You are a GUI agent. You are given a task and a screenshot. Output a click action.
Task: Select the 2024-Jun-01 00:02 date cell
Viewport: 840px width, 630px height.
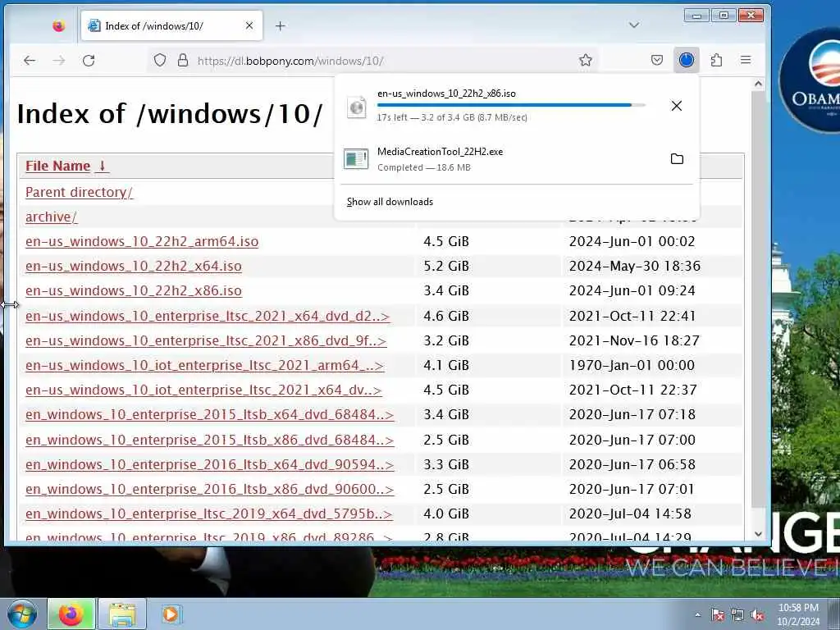pyautogui.click(x=632, y=242)
